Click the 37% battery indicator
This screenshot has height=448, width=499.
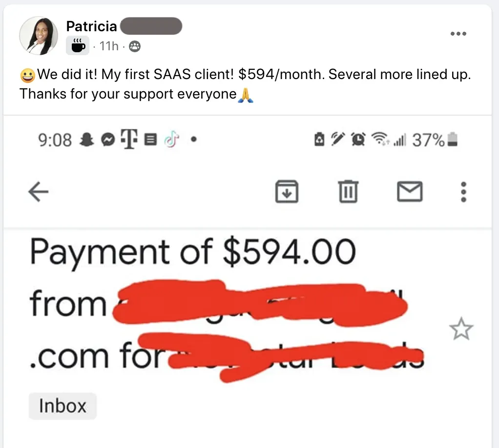pyautogui.click(x=435, y=140)
